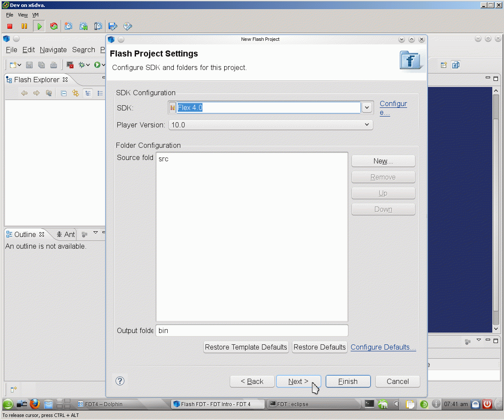Click the CD drive settings icon
Image resolution: width=504 pixels, height=420 pixels.
128,27
